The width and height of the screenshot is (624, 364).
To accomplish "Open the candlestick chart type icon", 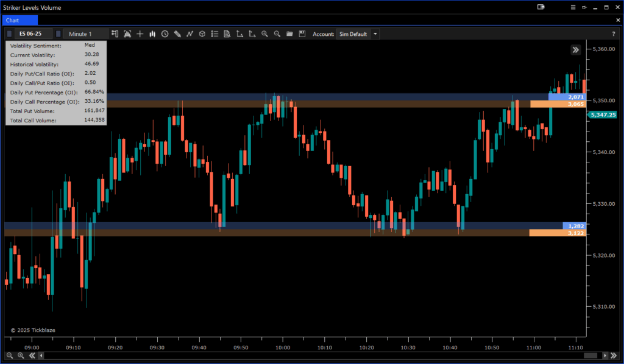I will 152,34.
